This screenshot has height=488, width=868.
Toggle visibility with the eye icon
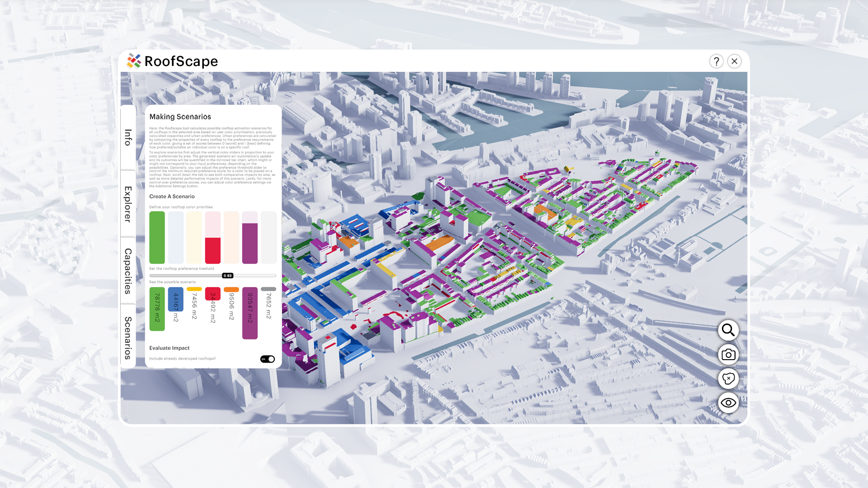(728, 403)
